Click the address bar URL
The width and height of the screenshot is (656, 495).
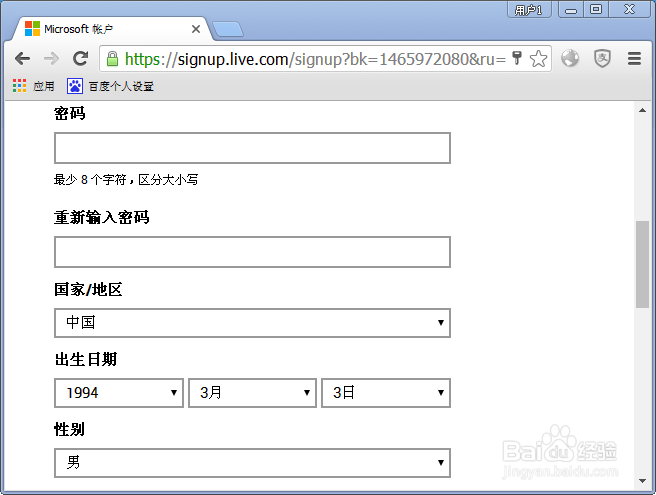[x=315, y=59]
